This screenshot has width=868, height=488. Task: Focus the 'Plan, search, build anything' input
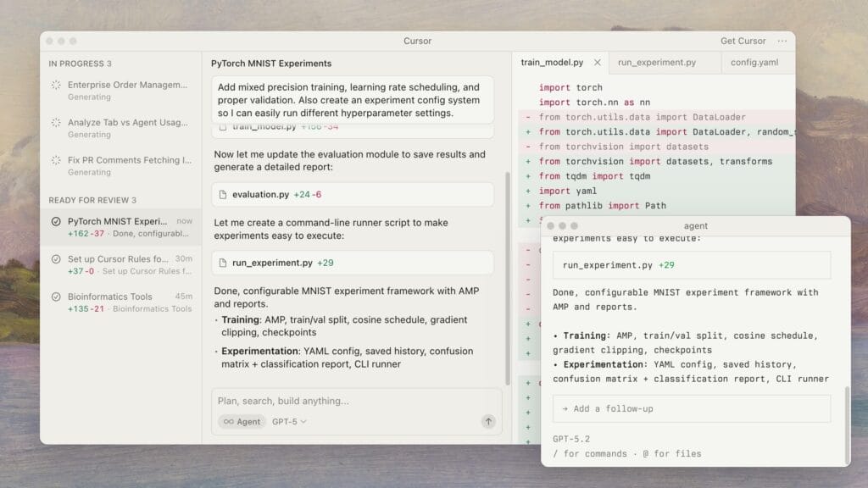(356, 401)
